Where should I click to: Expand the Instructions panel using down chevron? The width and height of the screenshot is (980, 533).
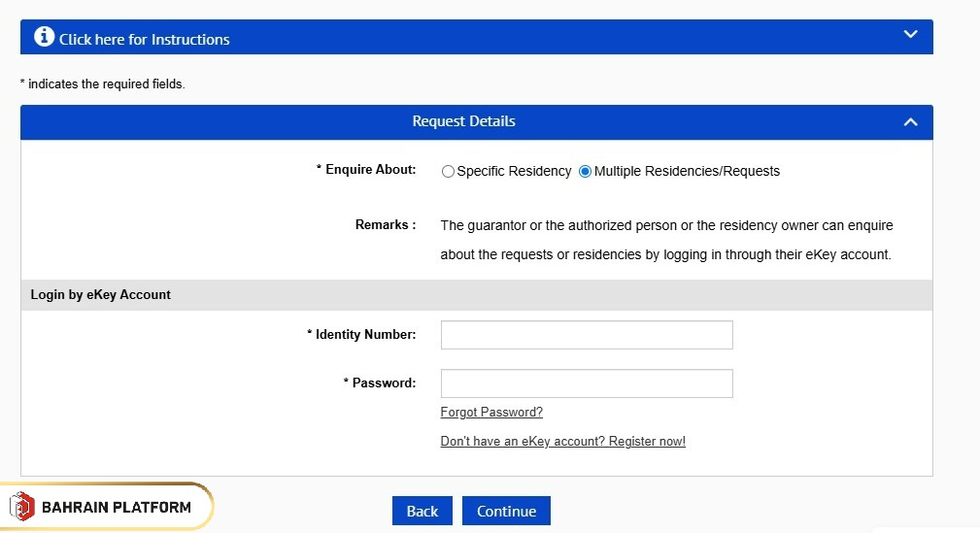[x=910, y=35]
